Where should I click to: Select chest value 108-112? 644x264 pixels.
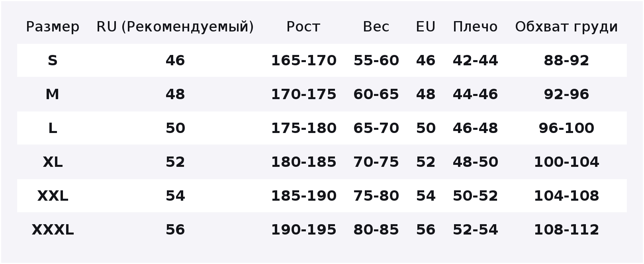(566, 230)
